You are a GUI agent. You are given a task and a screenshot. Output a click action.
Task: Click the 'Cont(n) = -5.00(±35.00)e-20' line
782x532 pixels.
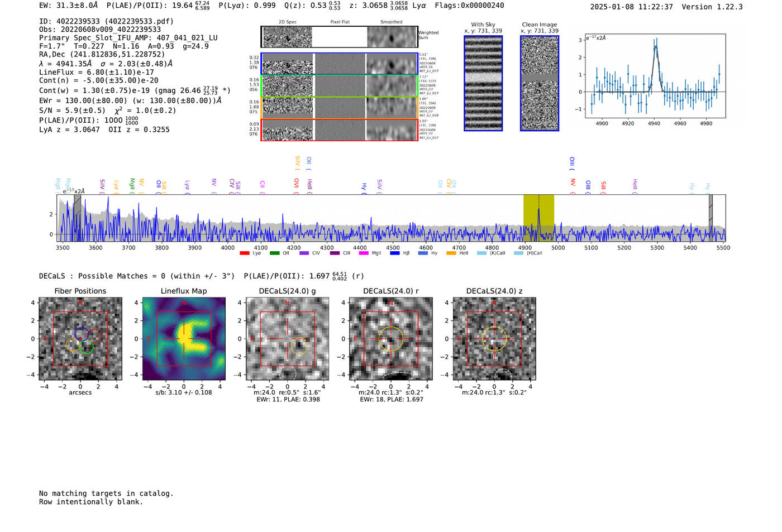coord(99,80)
